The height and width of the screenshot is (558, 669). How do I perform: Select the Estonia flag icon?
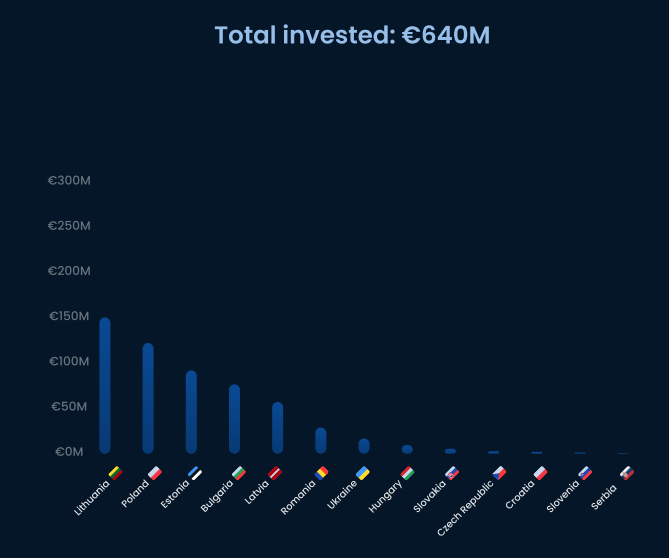coord(195,472)
